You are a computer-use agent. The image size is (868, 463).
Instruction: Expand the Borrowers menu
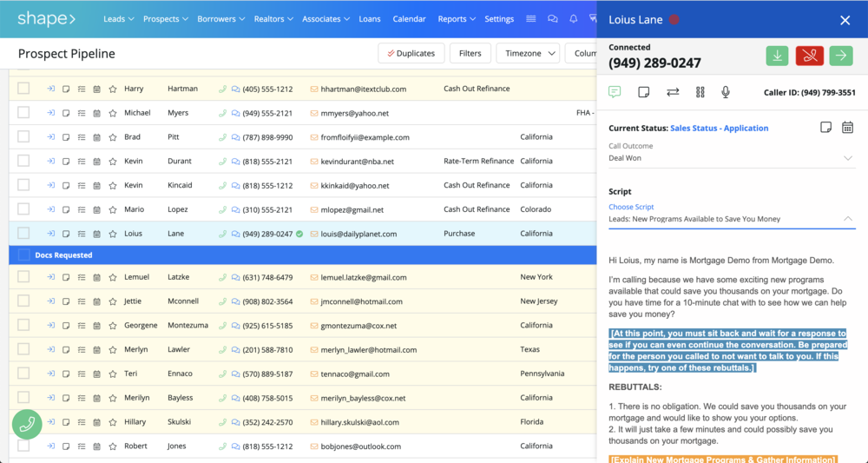click(220, 19)
